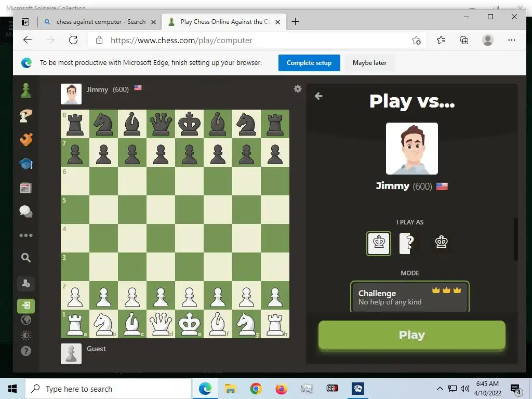Open the notification center icon
532x399 pixels.
click(x=516, y=390)
